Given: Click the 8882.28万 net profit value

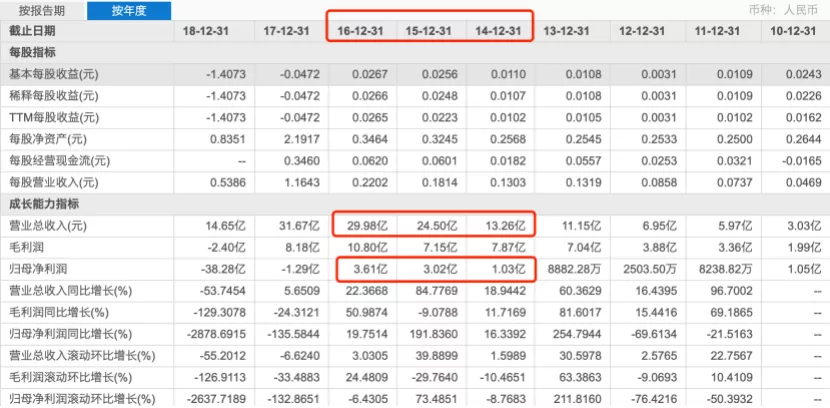Looking at the screenshot, I should tap(576, 269).
